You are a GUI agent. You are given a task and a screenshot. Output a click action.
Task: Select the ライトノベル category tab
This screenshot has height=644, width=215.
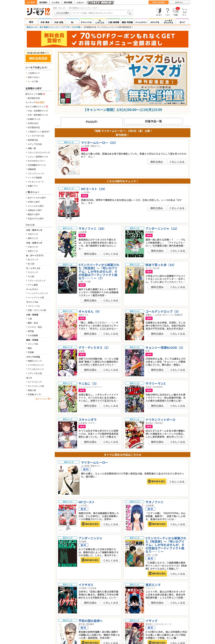click(86, 22)
